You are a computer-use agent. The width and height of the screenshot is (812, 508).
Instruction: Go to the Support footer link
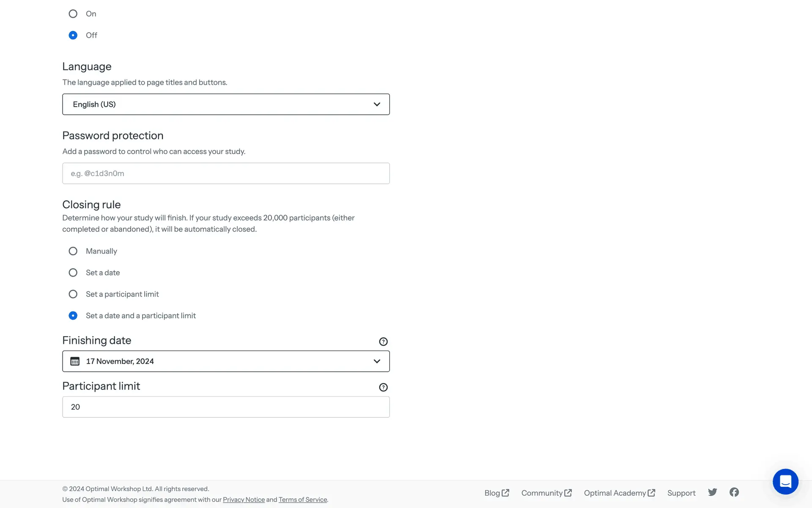pos(681,493)
